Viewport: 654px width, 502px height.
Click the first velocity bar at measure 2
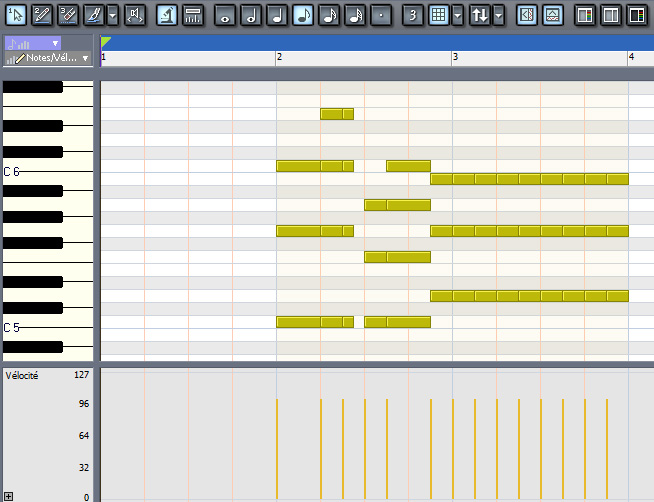pyautogui.click(x=277, y=449)
